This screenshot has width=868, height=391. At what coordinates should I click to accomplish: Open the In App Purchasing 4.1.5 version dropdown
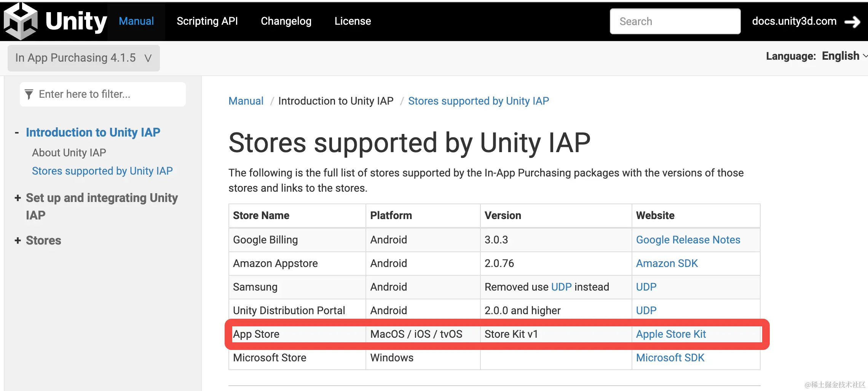(84, 58)
